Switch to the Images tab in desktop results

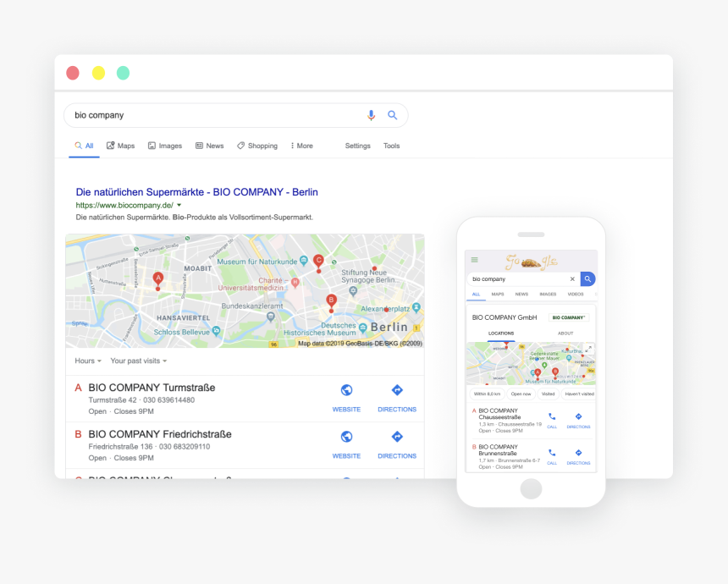pyautogui.click(x=165, y=146)
